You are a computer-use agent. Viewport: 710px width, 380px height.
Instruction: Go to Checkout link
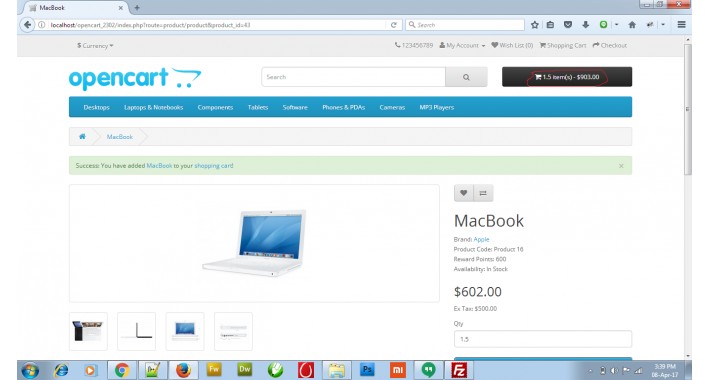609,45
